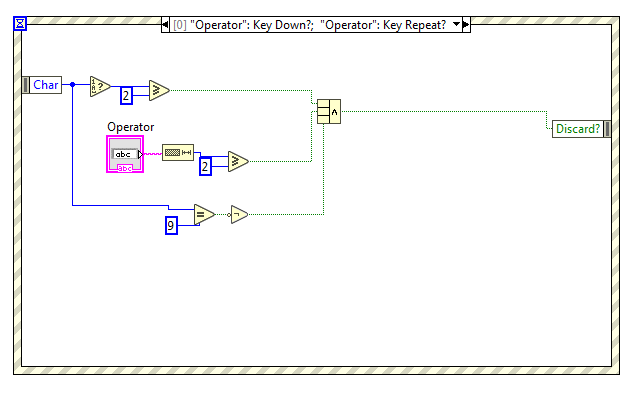641x409 pixels.
Task: Click the Operator terminal label text
Action: tap(131, 127)
